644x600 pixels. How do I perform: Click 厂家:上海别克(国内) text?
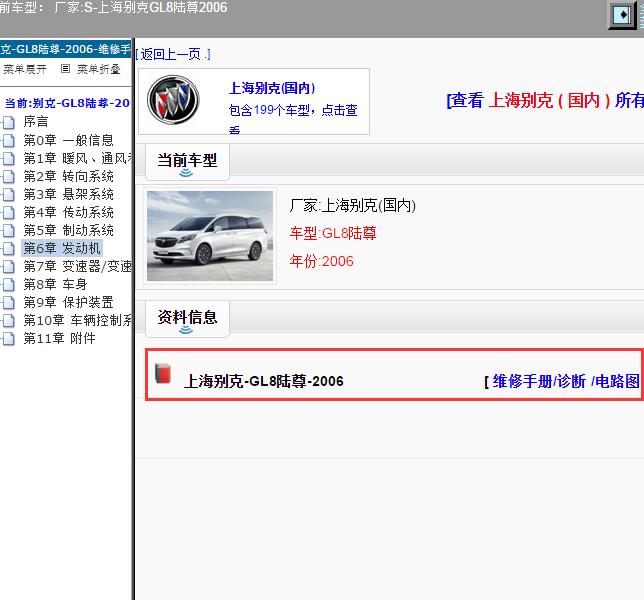(352, 205)
